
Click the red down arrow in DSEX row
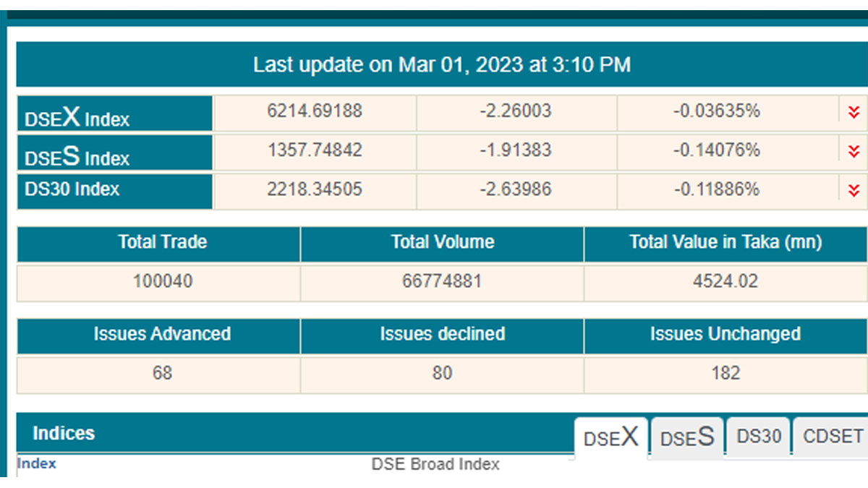[x=854, y=112]
